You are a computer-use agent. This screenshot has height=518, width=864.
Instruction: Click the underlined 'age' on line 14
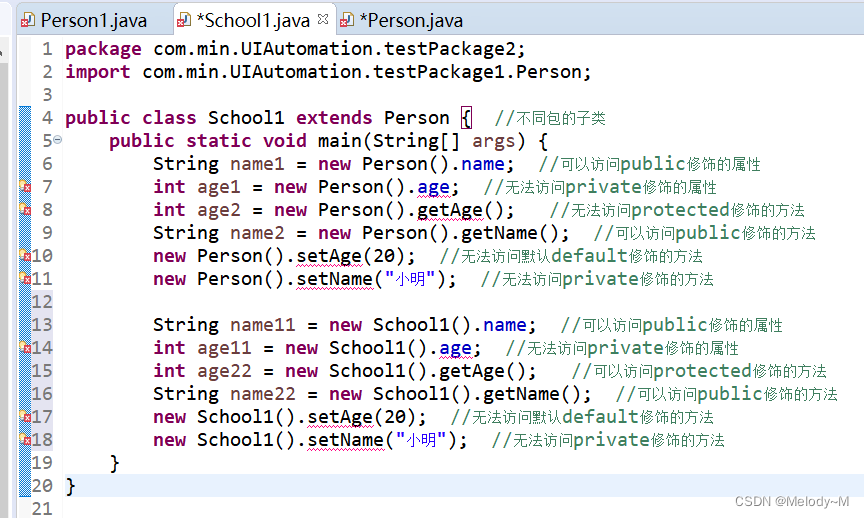(455, 349)
